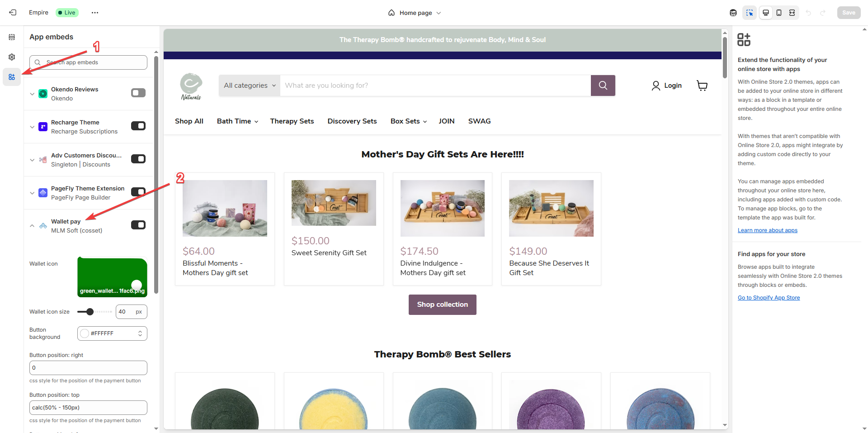Viewport: 868px width, 433px height.
Task: Select Shop All in navigation
Action: pyautogui.click(x=189, y=121)
